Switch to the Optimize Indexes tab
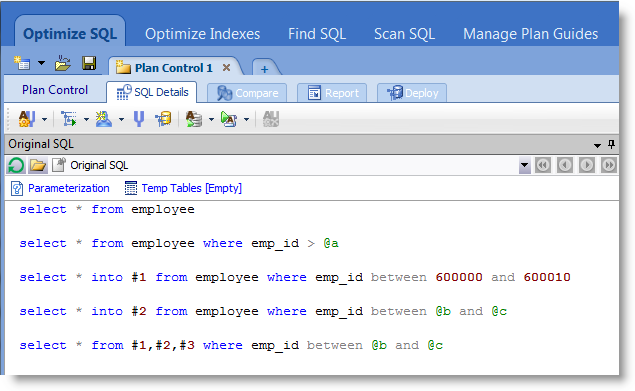This screenshot has width=635, height=391. click(202, 34)
